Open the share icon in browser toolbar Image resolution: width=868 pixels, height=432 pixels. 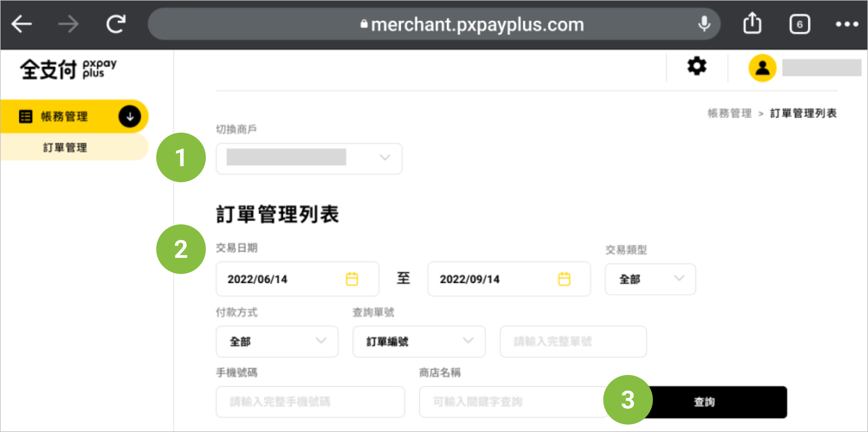click(x=752, y=24)
